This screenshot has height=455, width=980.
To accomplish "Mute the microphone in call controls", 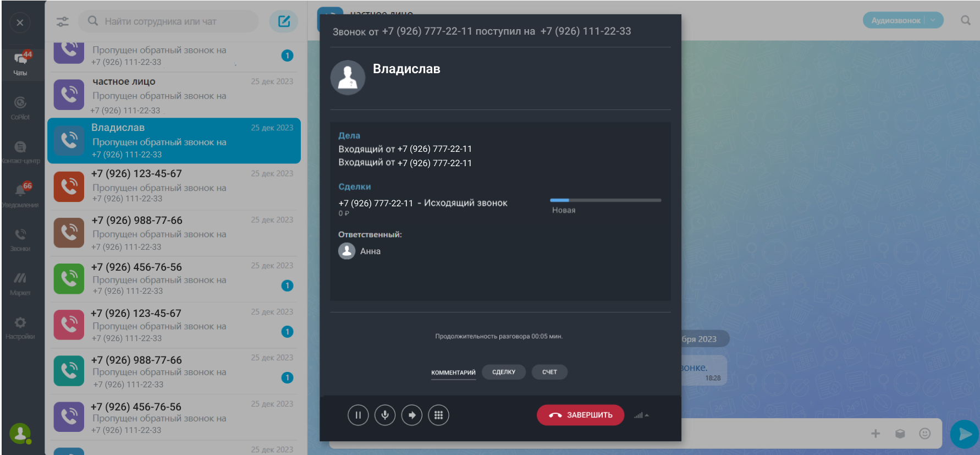I will [385, 415].
